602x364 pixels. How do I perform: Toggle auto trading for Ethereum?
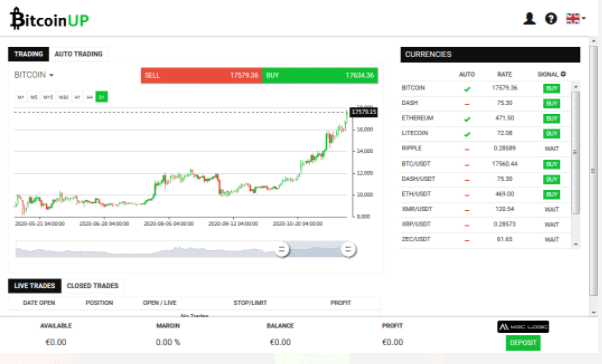click(467, 119)
